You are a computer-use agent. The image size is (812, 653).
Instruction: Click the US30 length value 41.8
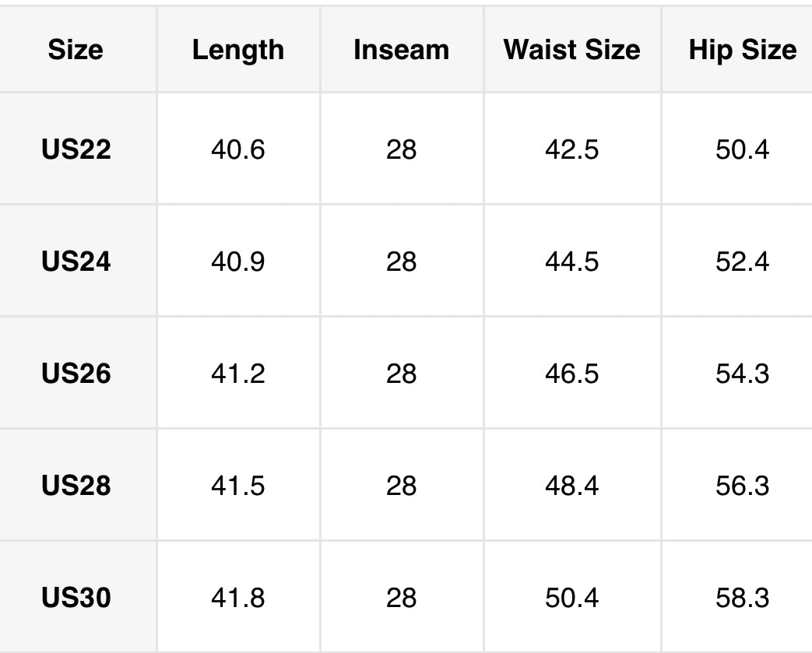pyautogui.click(x=237, y=597)
